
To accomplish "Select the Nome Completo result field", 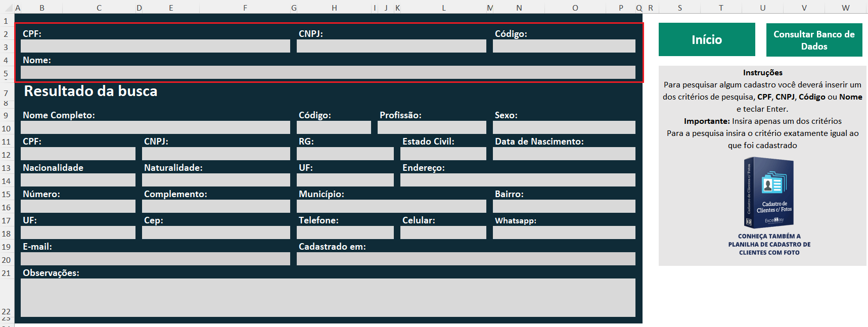I will pos(155,127).
